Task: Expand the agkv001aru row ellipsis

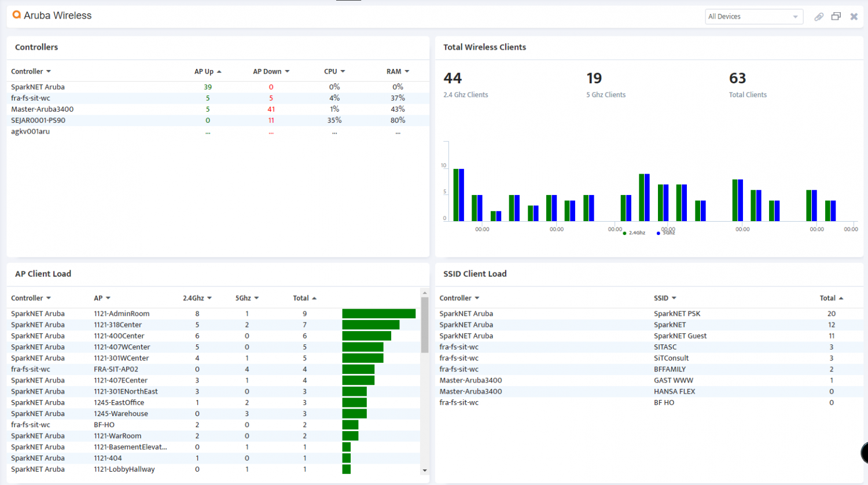Action: pyautogui.click(x=207, y=131)
